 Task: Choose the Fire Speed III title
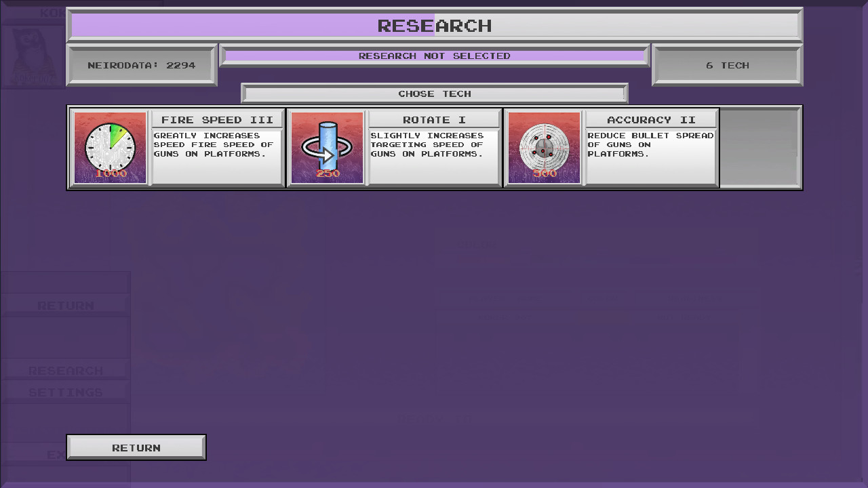click(x=217, y=120)
